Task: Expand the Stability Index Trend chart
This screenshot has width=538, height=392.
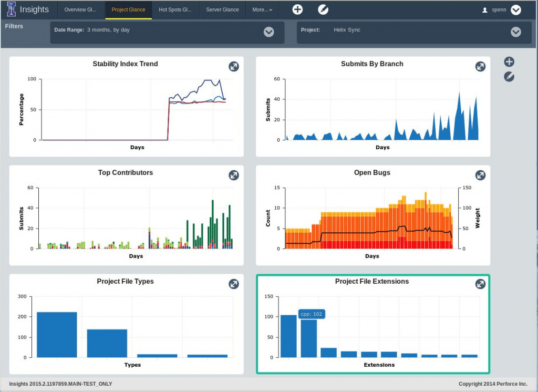Action: click(233, 66)
